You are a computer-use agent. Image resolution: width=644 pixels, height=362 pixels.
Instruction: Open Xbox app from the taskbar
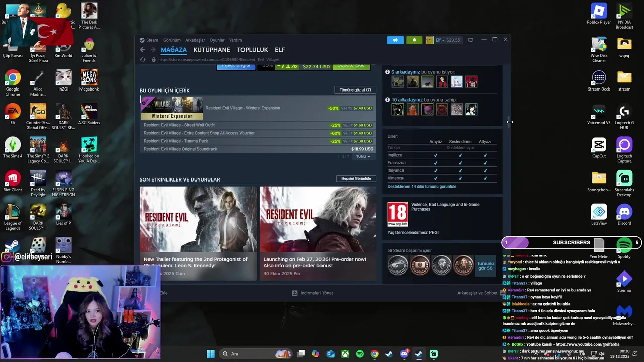click(345, 354)
